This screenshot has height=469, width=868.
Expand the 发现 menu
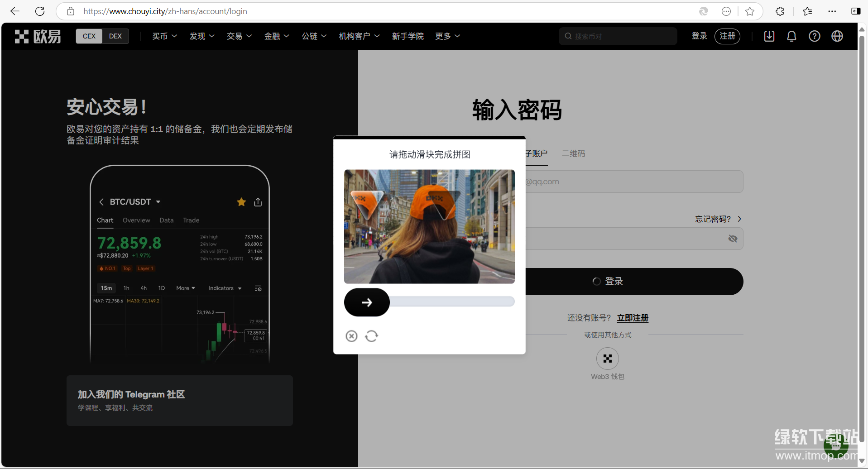(x=202, y=36)
